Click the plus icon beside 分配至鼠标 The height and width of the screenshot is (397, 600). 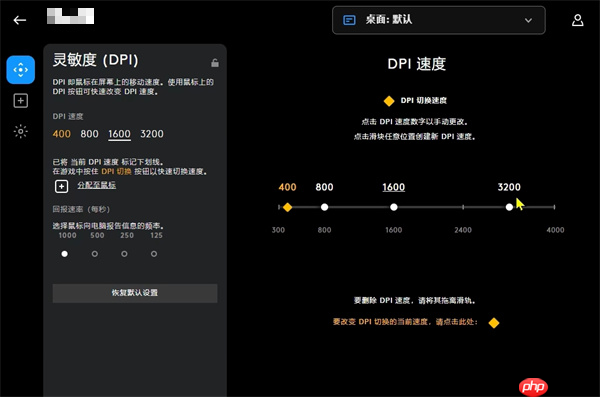[x=62, y=186]
